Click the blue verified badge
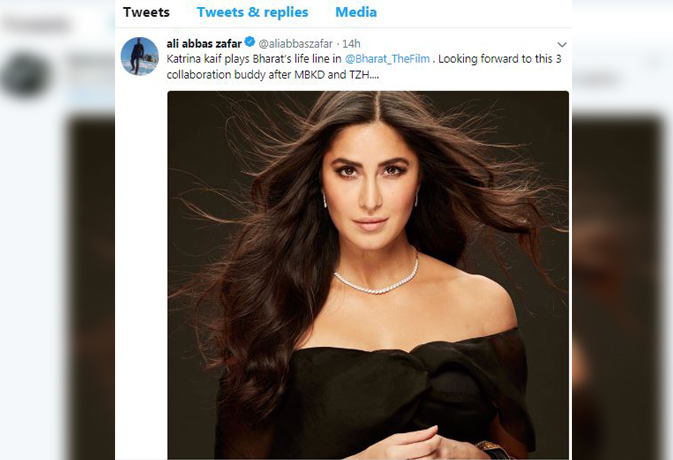 249,44
